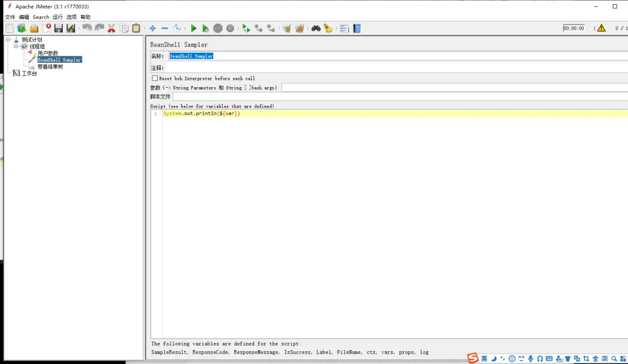Click the 脚本文件 input field
The height and width of the screenshot is (364, 628).
coord(400,97)
